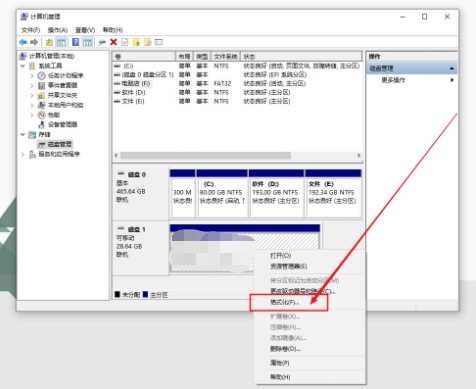Select the 软件 (D:) volume row
Image resolution: width=476 pixels, height=389 pixels.
(x=237, y=92)
